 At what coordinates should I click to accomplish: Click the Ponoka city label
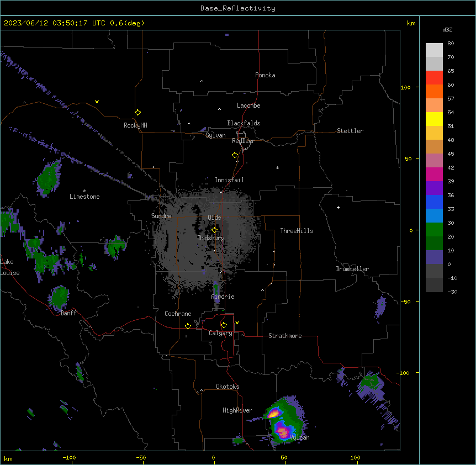265,75
